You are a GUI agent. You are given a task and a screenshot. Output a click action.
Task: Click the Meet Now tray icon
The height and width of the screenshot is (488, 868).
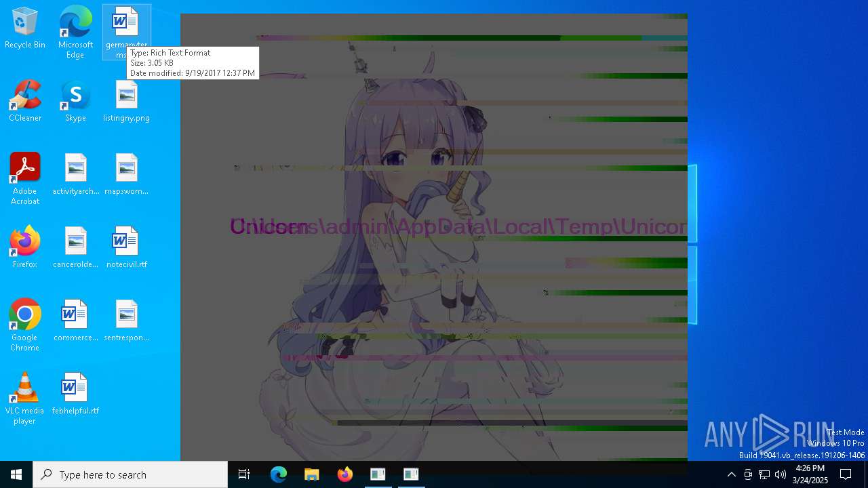click(748, 474)
